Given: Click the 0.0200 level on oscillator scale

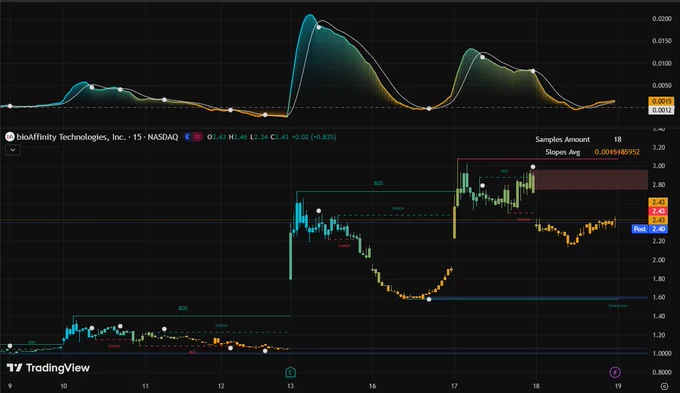Looking at the screenshot, I should [662, 19].
